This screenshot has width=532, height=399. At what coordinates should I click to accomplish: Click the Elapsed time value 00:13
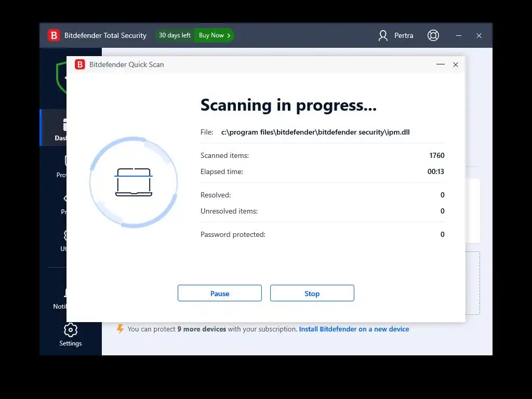point(436,171)
